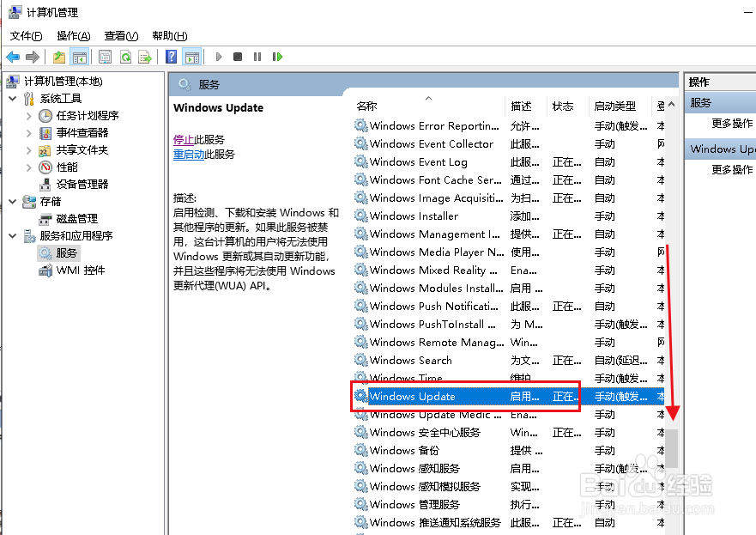This screenshot has height=535, width=756.
Task: Expand the 任务计划程序 node
Action: pos(29,116)
